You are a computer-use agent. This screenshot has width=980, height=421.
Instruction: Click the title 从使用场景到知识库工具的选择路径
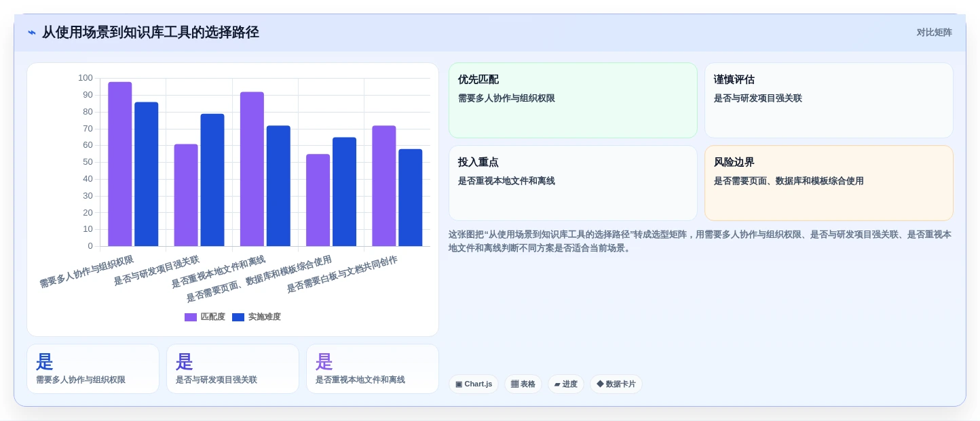point(151,33)
